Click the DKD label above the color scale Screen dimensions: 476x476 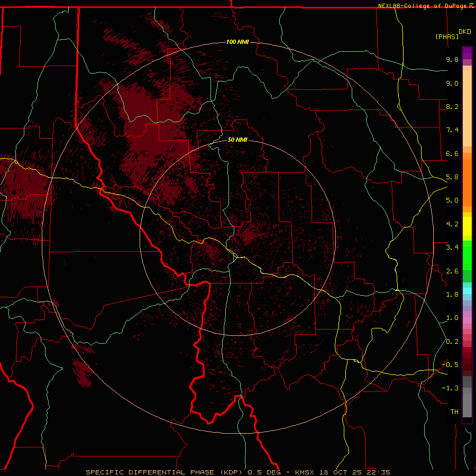(x=464, y=32)
